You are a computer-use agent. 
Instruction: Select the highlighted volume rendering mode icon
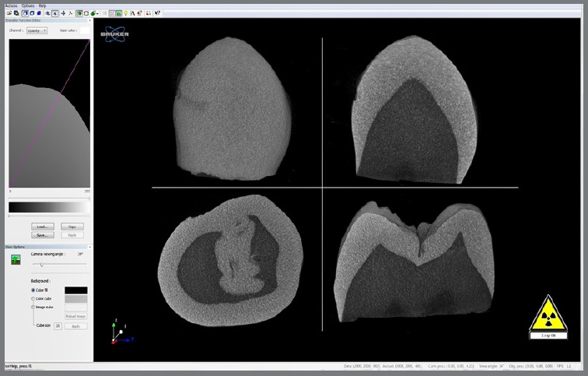click(x=25, y=13)
